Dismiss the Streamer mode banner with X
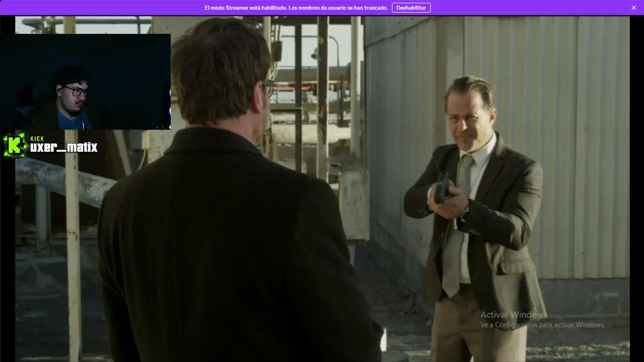 633,8
